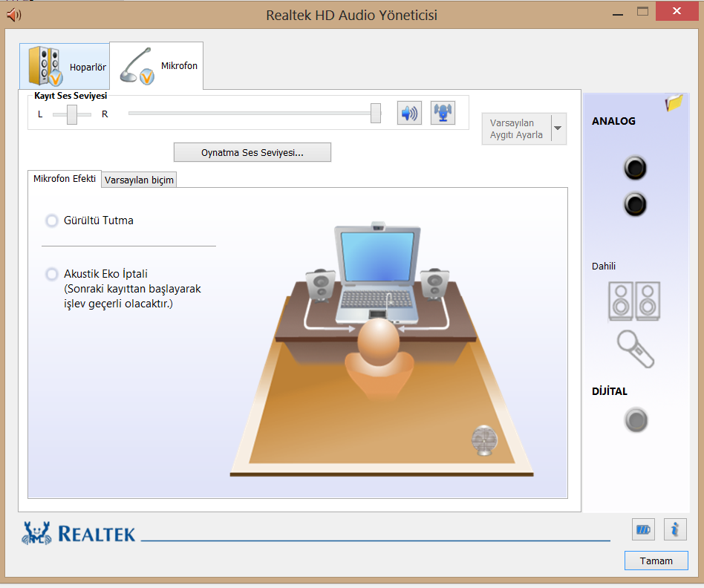Image resolution: width=704 pixels, height=588 pixels.
Task: Open Oynatma Ses Seviyesi settings
Action: [252, 153]
